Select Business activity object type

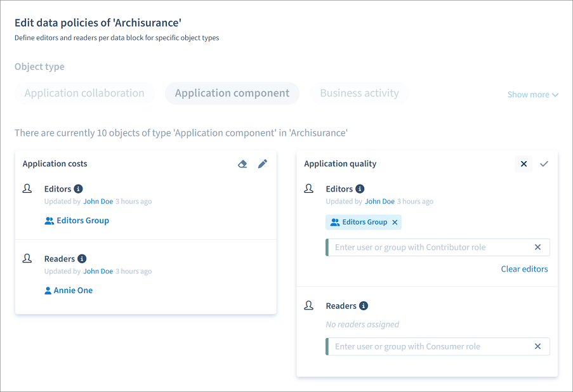(359, 93)
